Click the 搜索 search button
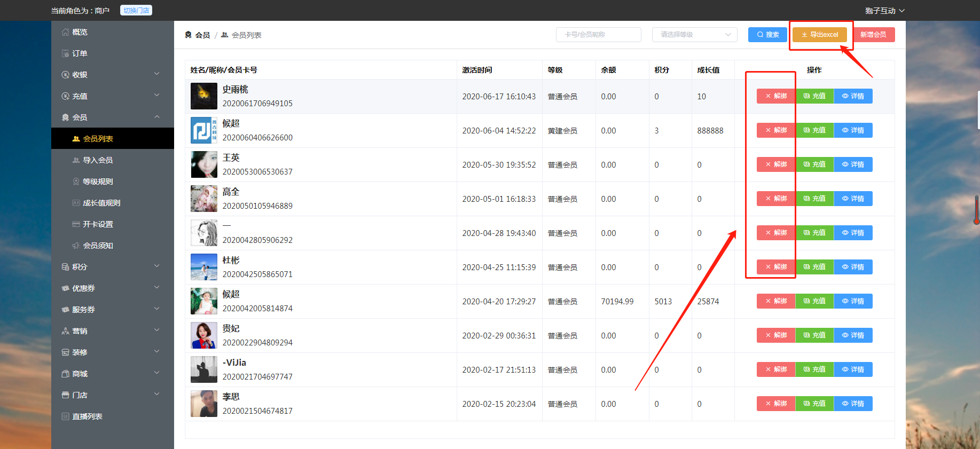The width and height of the screenshot is (980, 449). click(767, 35)
